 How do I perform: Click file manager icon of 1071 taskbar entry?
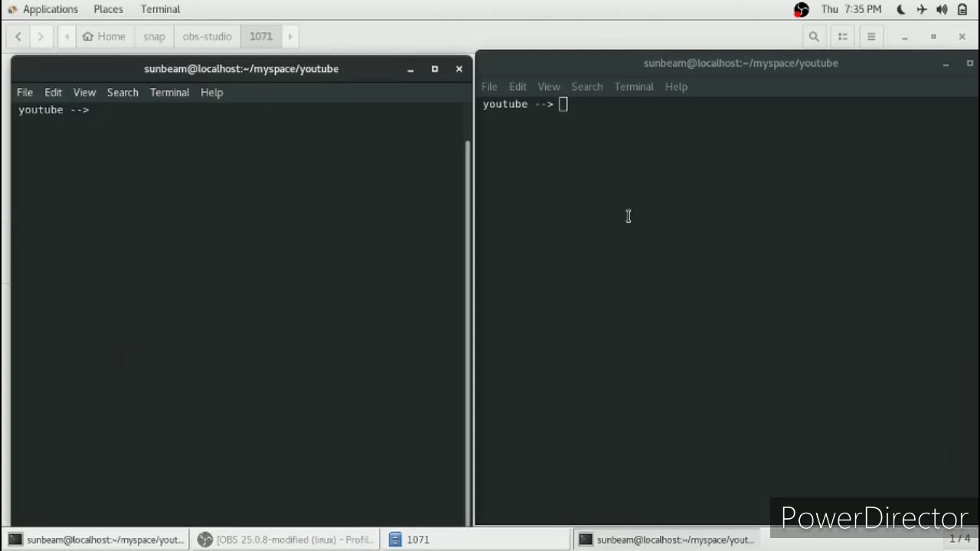[x=395, y=540]
